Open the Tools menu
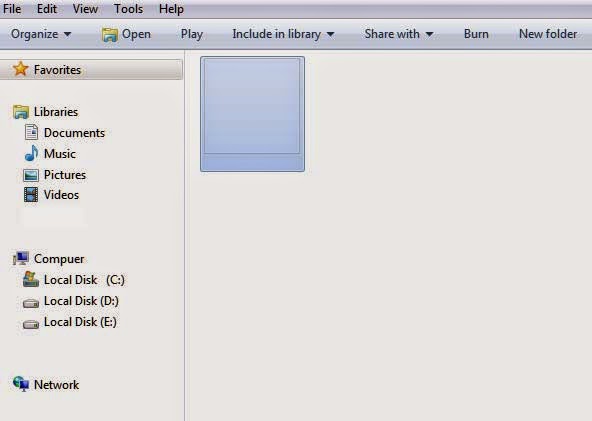Screen dimensions: 592x421 pyautogui.click(x=128, y=9)
